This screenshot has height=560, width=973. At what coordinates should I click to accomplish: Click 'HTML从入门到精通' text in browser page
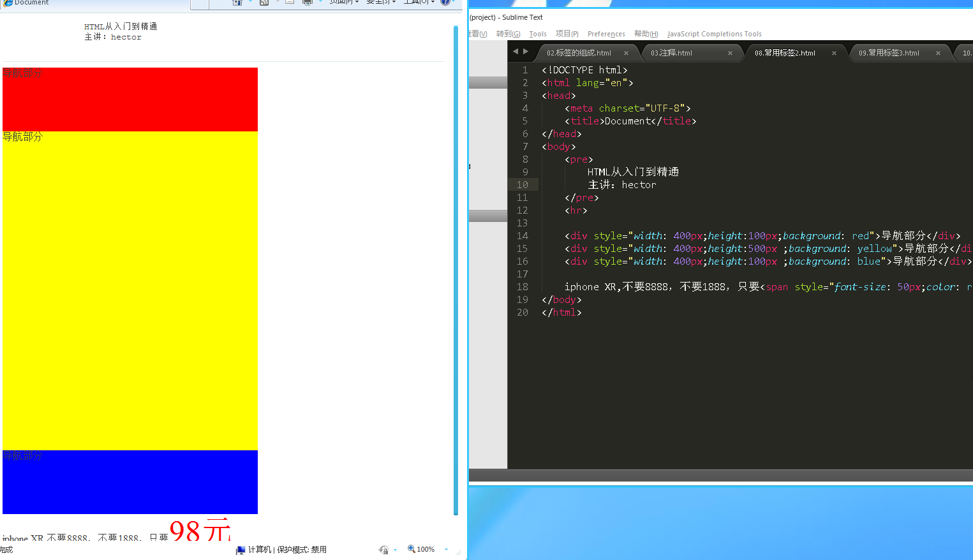coord(121,26)
